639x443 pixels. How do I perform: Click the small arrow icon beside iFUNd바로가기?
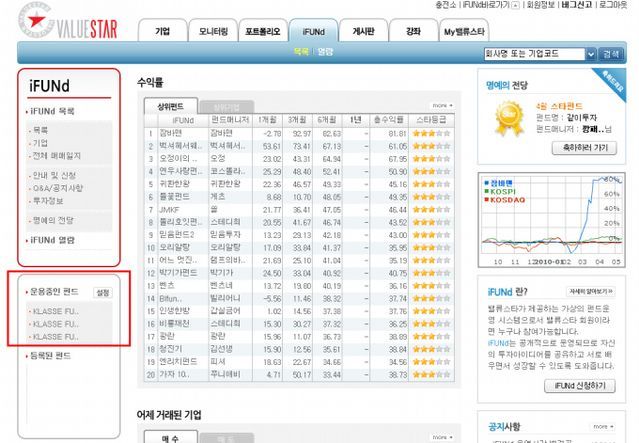coord(516,5)
